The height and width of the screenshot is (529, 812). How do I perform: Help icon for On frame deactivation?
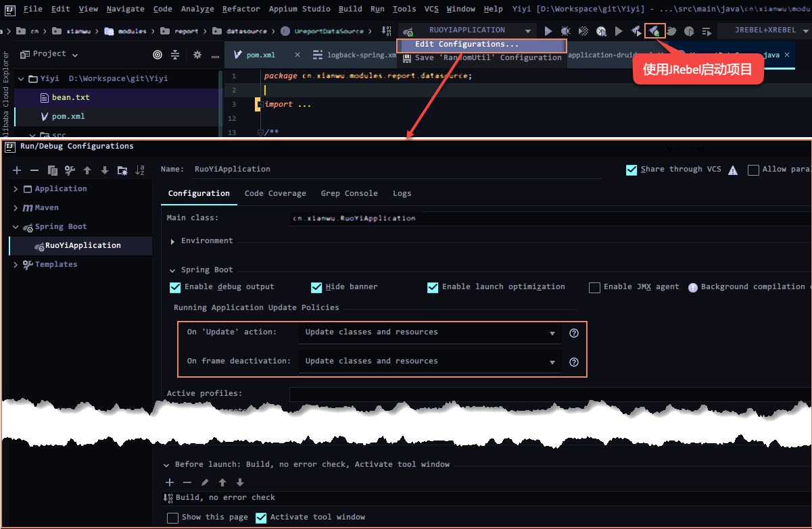pyautogui.click(x=574, y=362)
